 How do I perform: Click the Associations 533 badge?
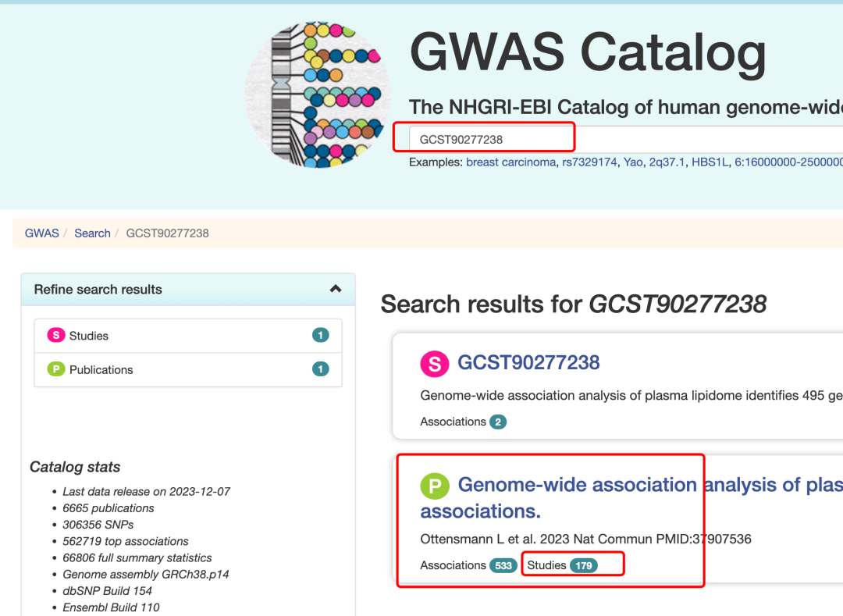(x=503, y=565)
